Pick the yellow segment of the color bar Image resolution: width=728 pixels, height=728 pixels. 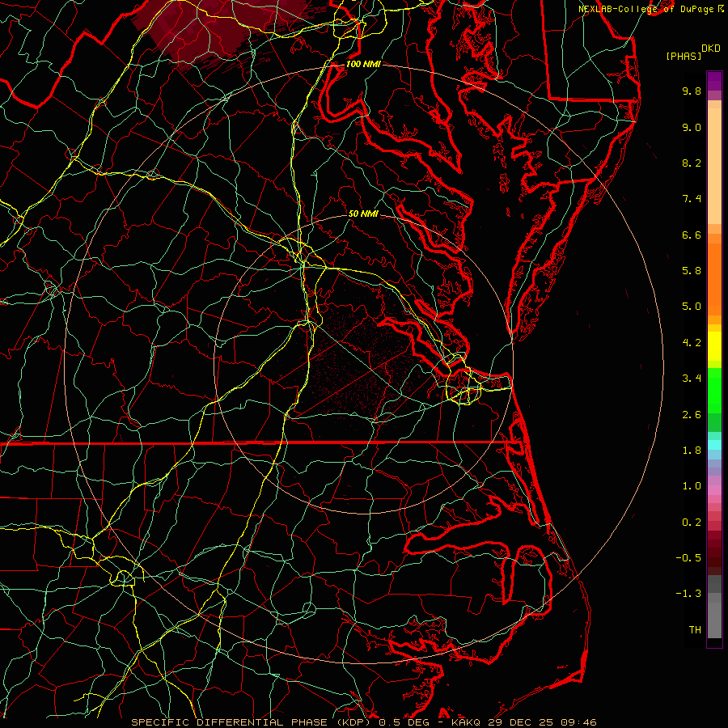click(714, 346)
